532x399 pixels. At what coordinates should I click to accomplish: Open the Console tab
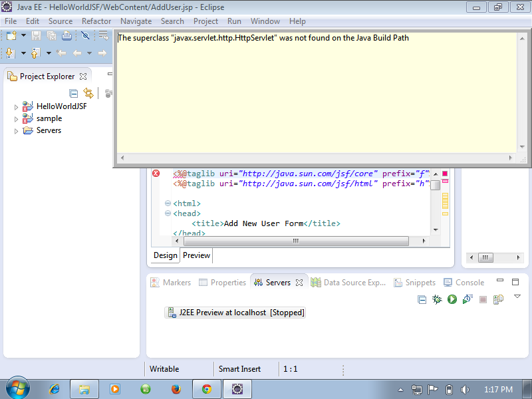pyautogui.click(x=464, y=282)
